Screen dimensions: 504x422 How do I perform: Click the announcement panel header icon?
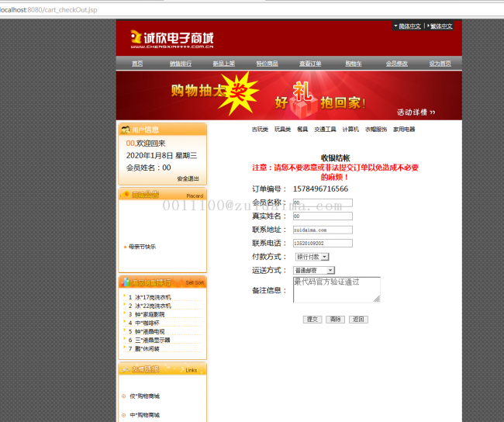(x=125, y=195)
